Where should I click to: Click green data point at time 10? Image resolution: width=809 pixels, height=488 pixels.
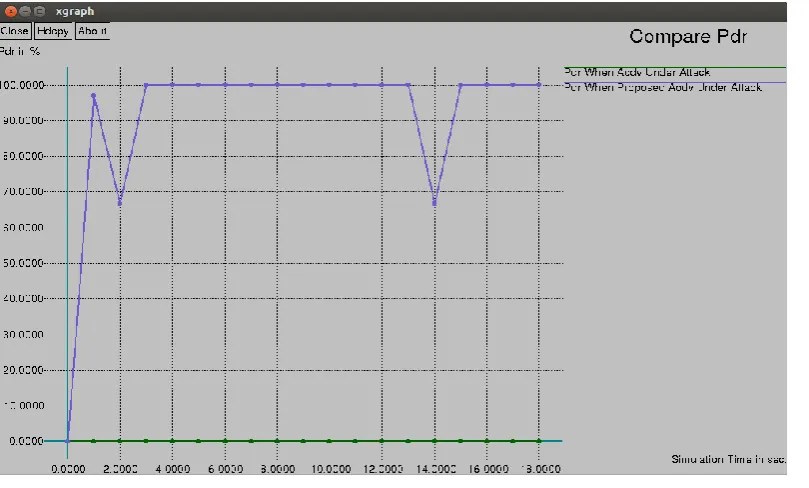point(329,441)
